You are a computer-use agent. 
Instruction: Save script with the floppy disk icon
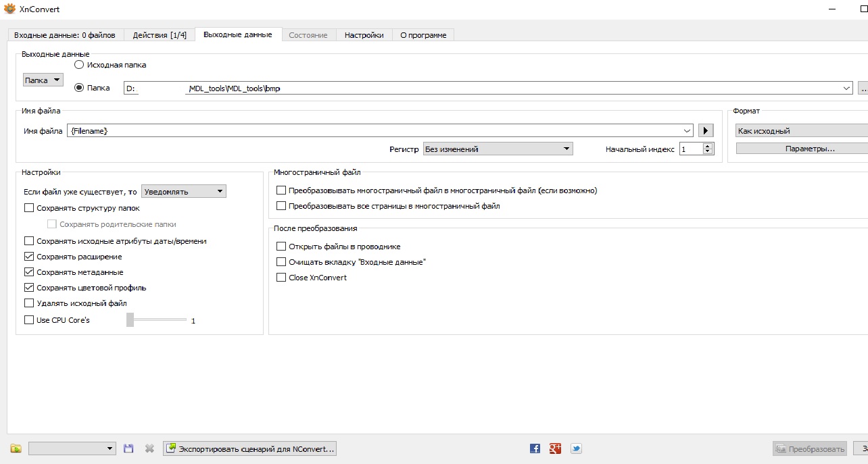(x=128, y=448)
